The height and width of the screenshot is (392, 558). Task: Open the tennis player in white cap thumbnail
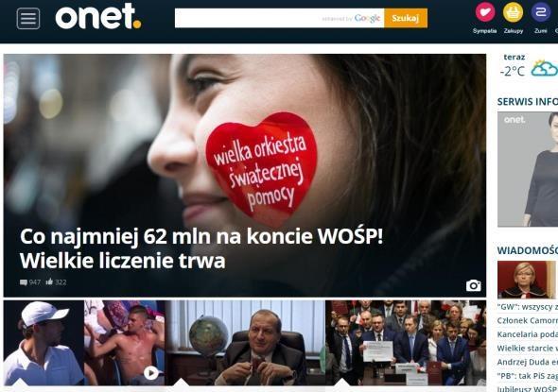coord(44,343)
